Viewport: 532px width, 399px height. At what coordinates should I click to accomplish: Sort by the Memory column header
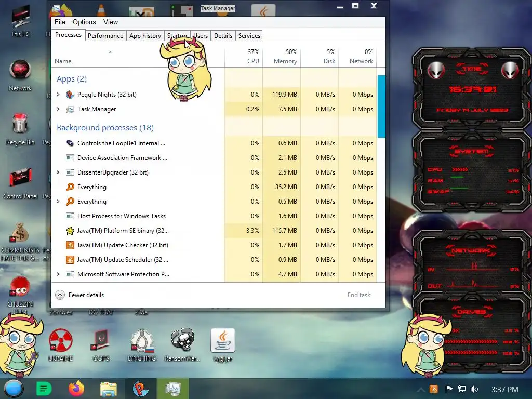click(282, 57)
